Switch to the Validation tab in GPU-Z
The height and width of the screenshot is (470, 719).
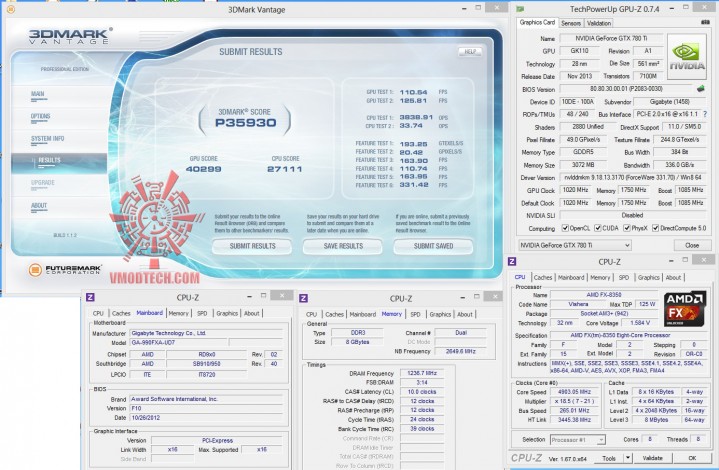pyautogui.click(x=599, y=23)
